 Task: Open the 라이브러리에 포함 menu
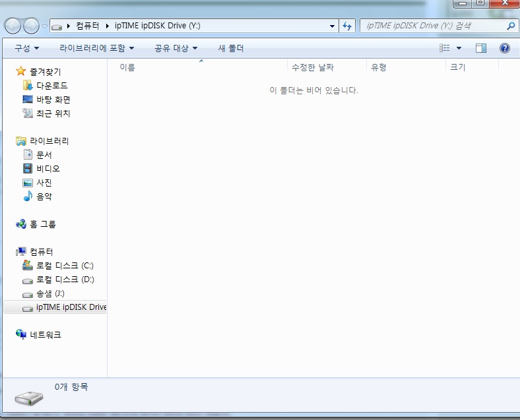click(x=97, y=48)
